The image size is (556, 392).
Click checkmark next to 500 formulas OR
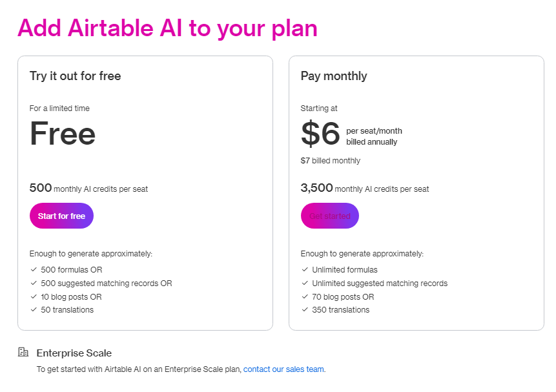click(x=34, y=270)
